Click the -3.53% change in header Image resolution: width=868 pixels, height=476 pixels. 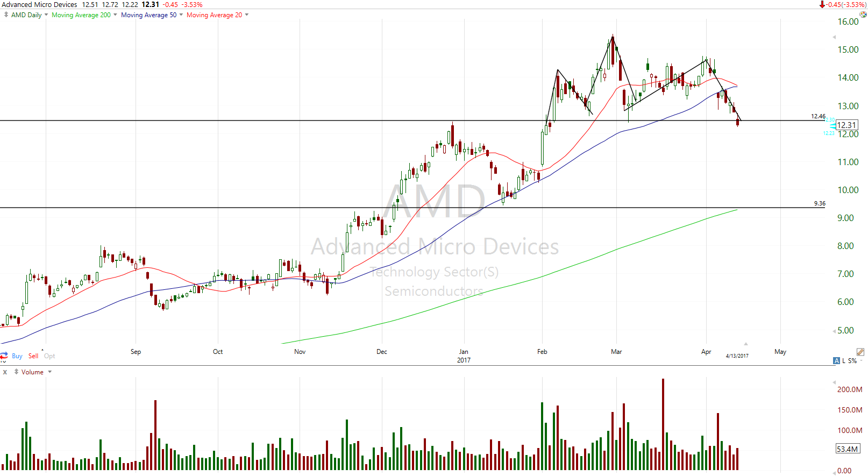[x=192, y=4]
